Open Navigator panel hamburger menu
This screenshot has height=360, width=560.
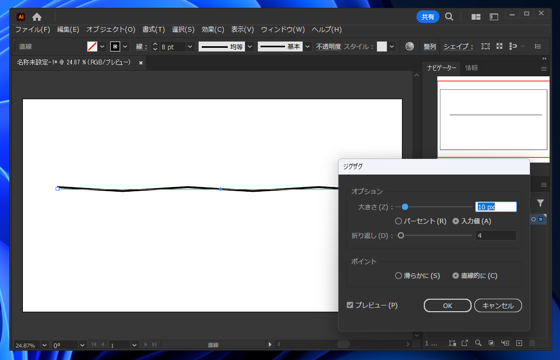[544, 69]
